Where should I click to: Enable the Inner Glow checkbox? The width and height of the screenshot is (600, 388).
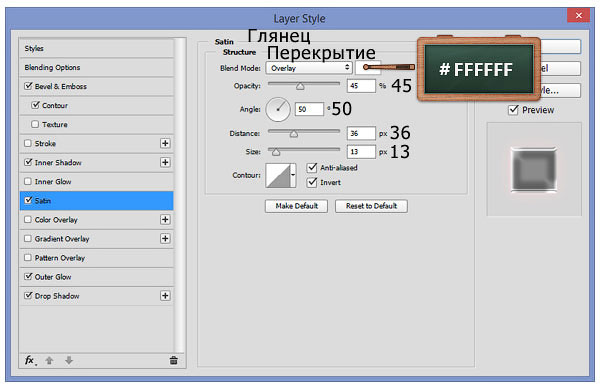point(28,181)
